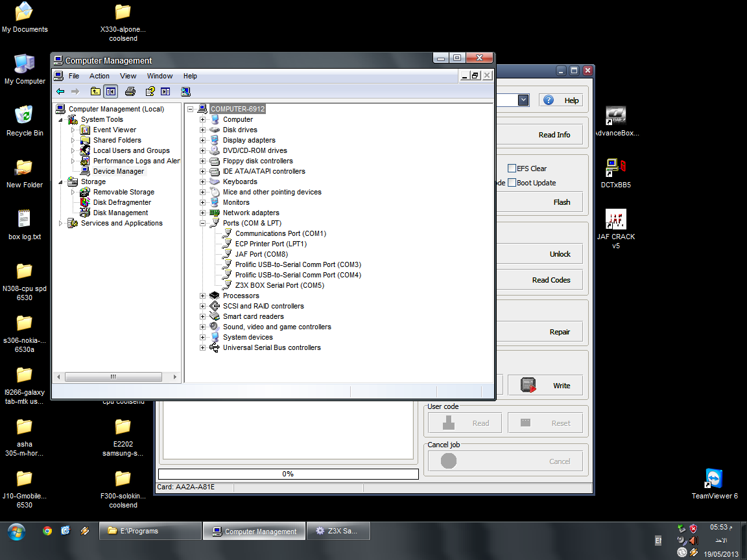
Task: Select Z3X BOX Serial Port (COM5)
Action: coord(279,285)
